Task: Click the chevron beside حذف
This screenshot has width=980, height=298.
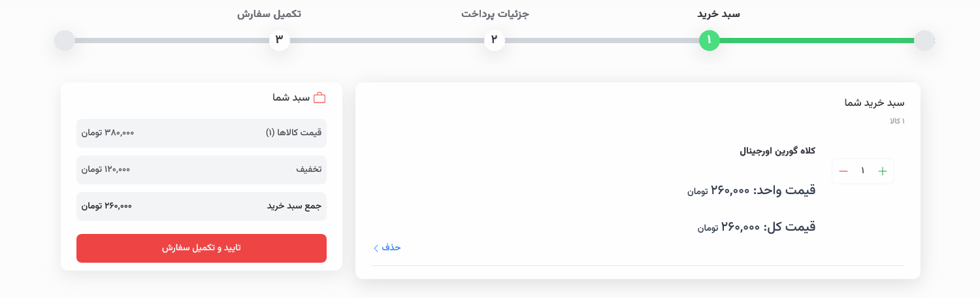Action: click(x=376, y=248)
